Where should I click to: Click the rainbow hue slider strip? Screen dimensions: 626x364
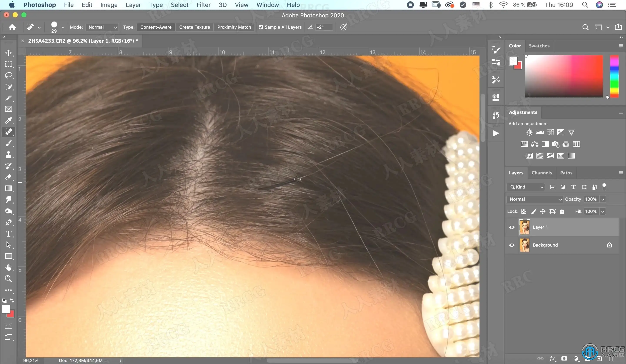(x=614, y=77)
